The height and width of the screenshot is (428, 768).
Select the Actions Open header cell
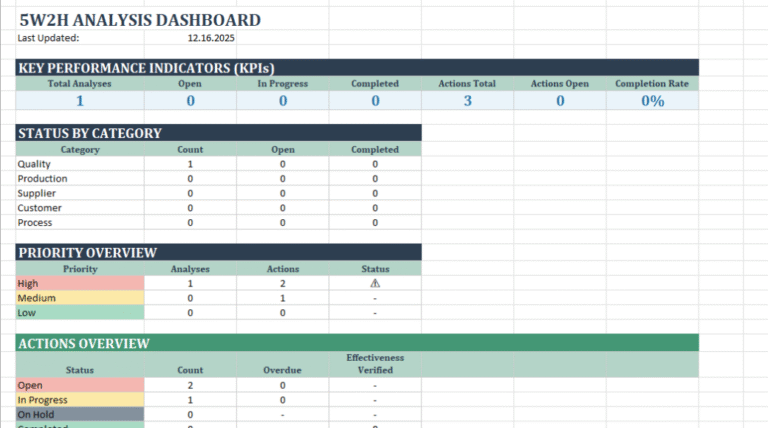(x=560, y=84)
